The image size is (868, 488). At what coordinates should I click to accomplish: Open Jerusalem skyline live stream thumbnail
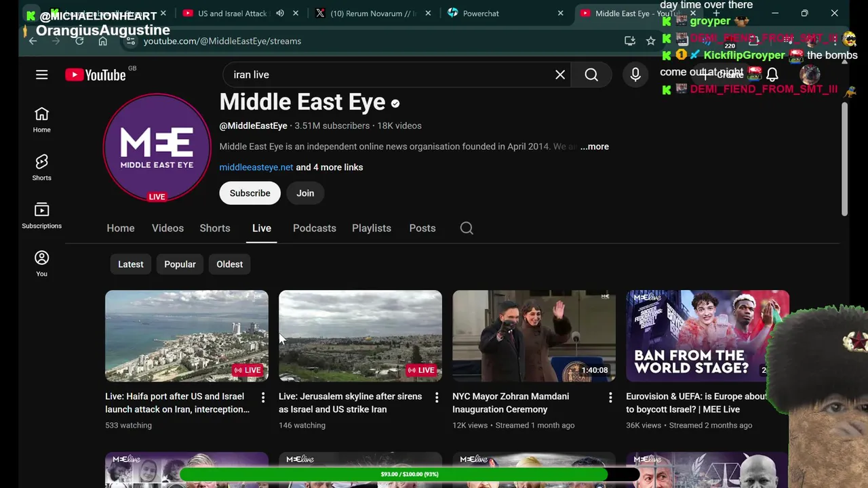[x=360, y=336]
